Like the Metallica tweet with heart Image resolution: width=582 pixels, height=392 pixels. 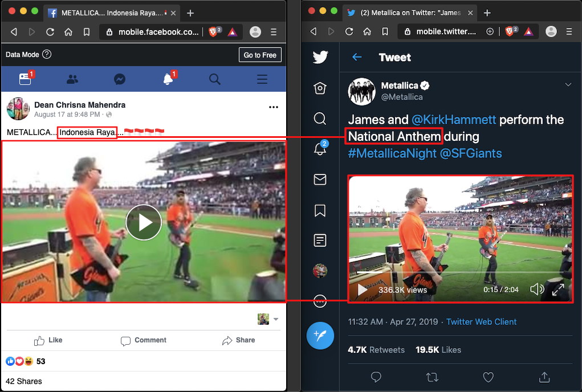click(488, 377)
